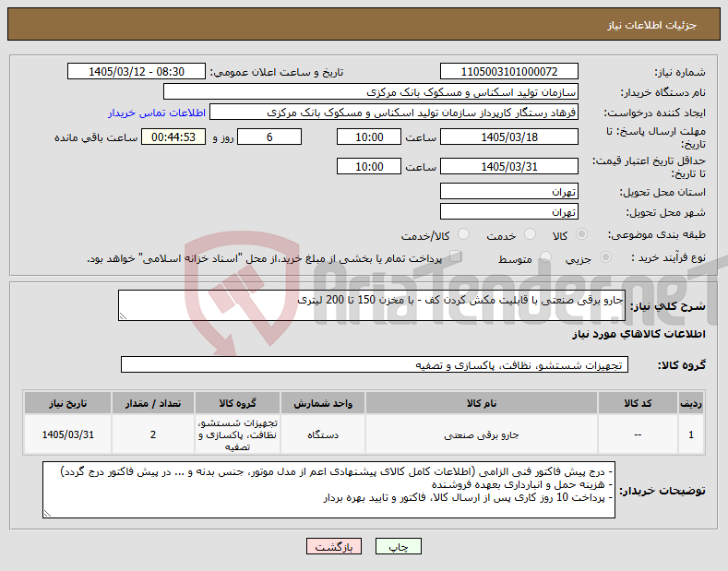Click the واحد شمارش column header

(323, 403)
